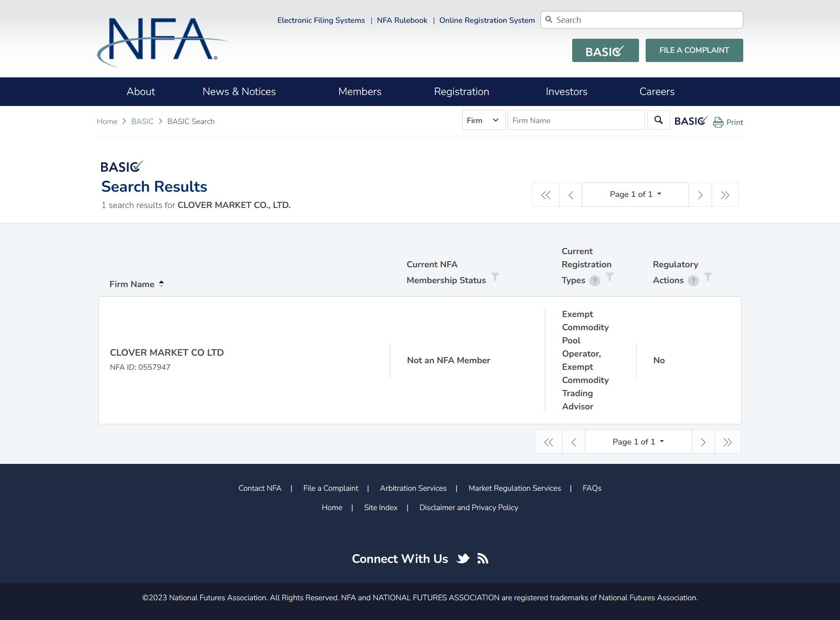
Task: Go to next page using top pagination
Action: click(x=700, y=195)
